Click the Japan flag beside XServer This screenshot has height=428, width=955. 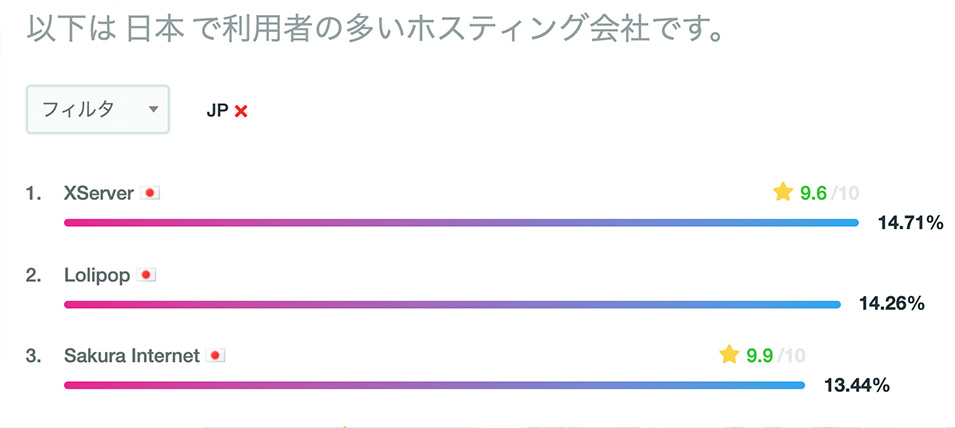150,193
